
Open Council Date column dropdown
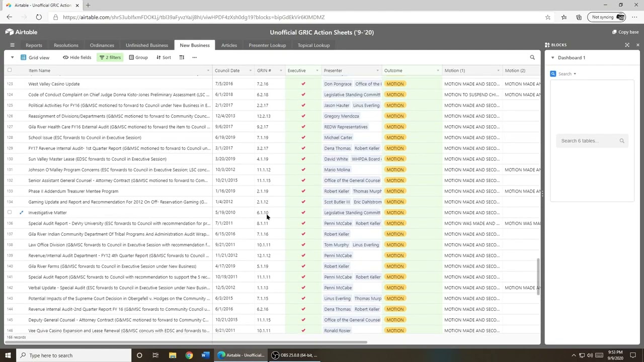(x=250, y=70)
